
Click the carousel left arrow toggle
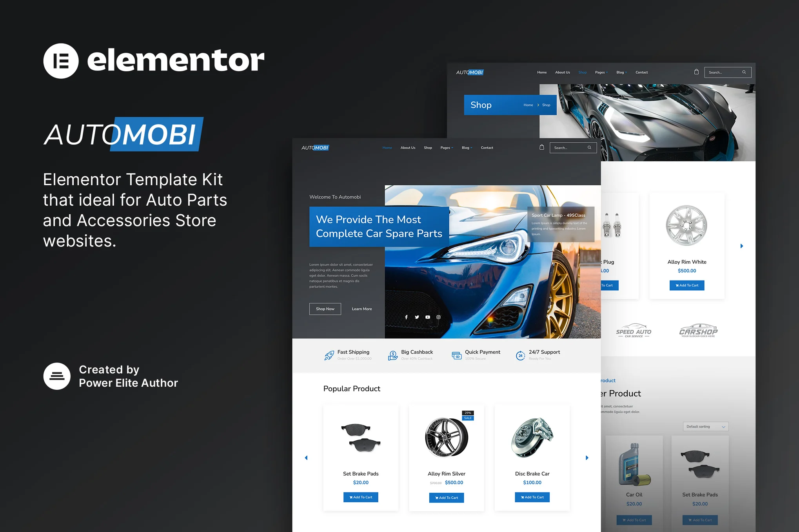[306, 458]
